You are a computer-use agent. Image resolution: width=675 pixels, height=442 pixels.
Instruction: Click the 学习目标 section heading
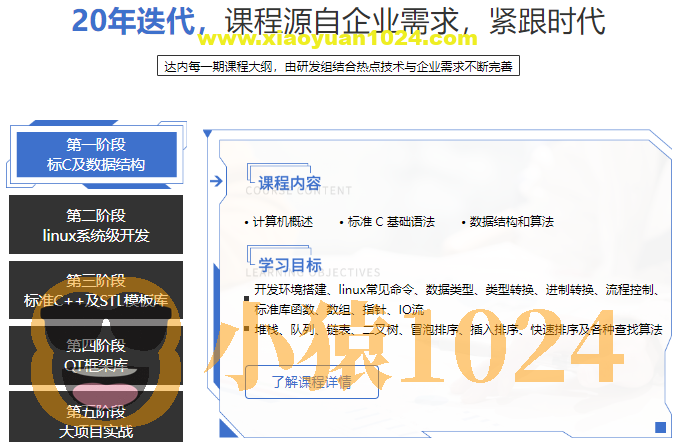coord(290,265)
